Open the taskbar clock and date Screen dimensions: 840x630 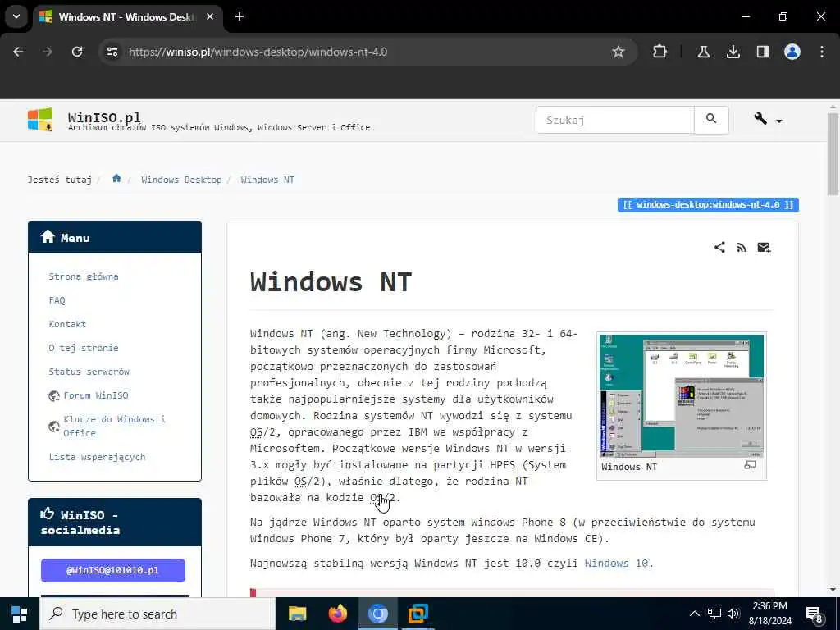[769, 614]
